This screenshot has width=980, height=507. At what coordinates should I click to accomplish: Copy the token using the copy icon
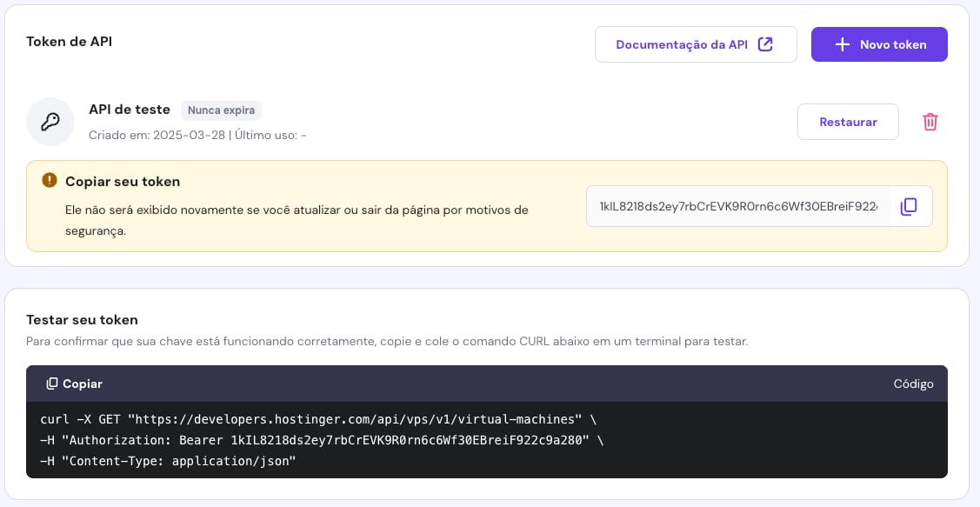point(909,206)
